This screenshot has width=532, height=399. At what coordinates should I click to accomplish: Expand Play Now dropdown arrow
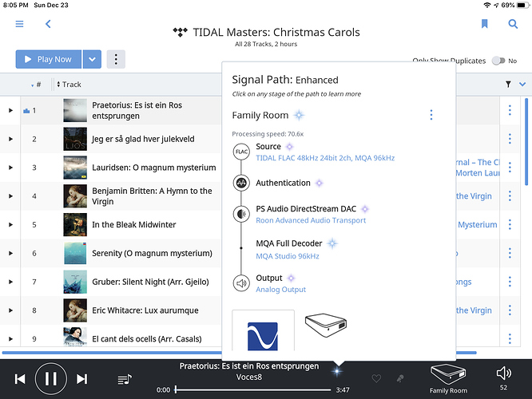click(92, 59)
